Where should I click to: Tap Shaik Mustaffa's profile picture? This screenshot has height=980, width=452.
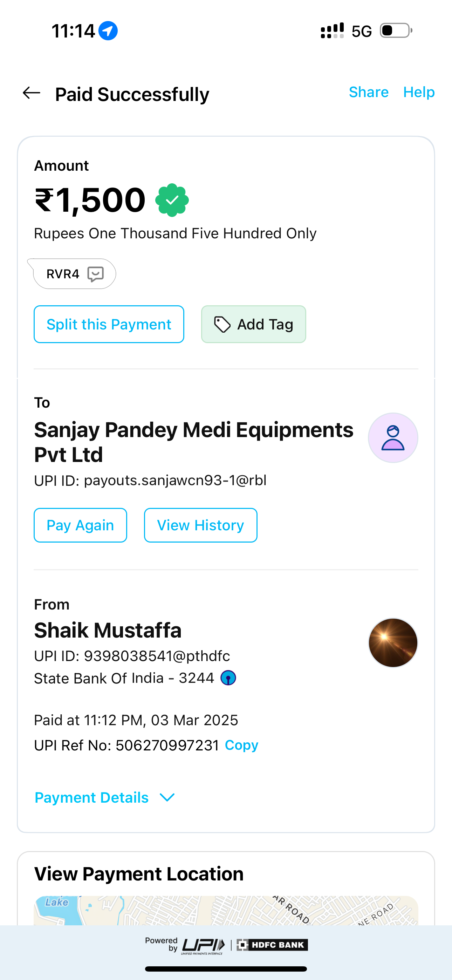click(393, 642)
